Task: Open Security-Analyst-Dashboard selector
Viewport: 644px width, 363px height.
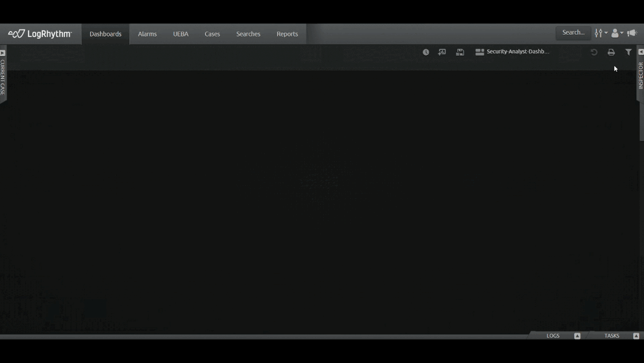Action: coord(512,52)
